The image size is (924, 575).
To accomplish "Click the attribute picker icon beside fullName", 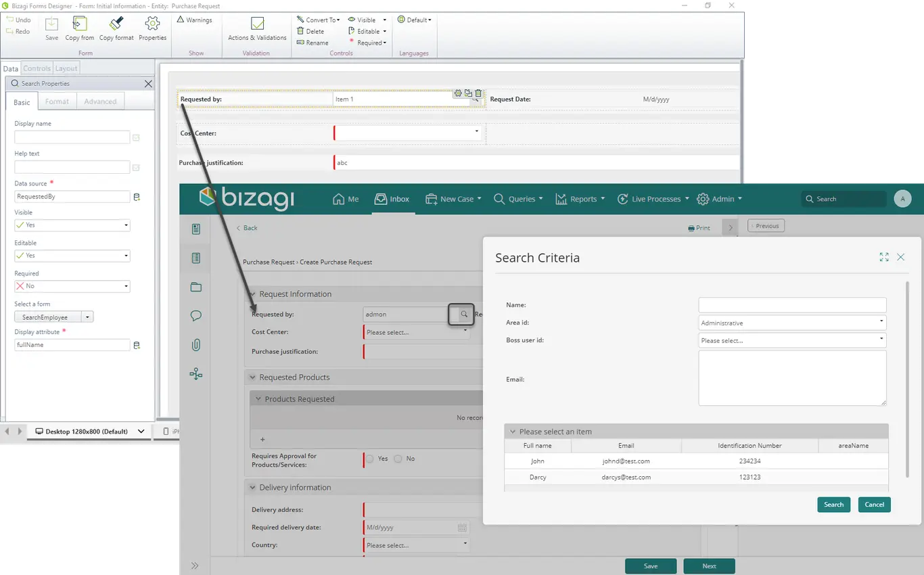I will click(137, 345).
